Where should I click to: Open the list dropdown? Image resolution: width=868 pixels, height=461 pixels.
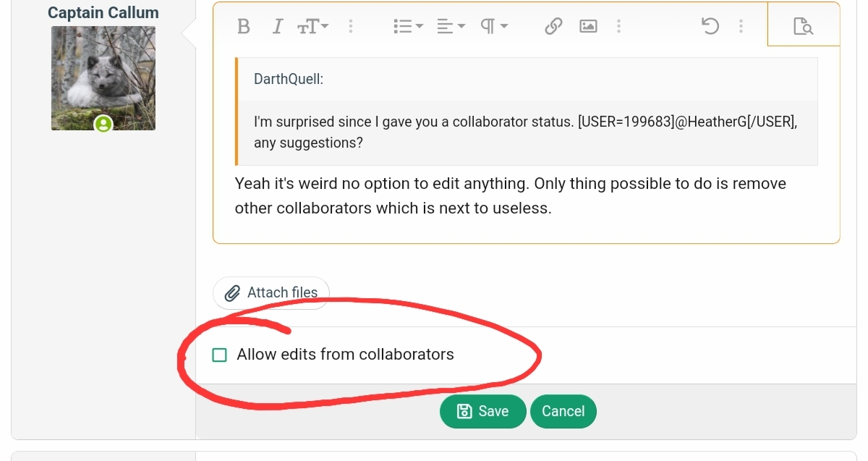pyautogui.click(x=408, y=27)
